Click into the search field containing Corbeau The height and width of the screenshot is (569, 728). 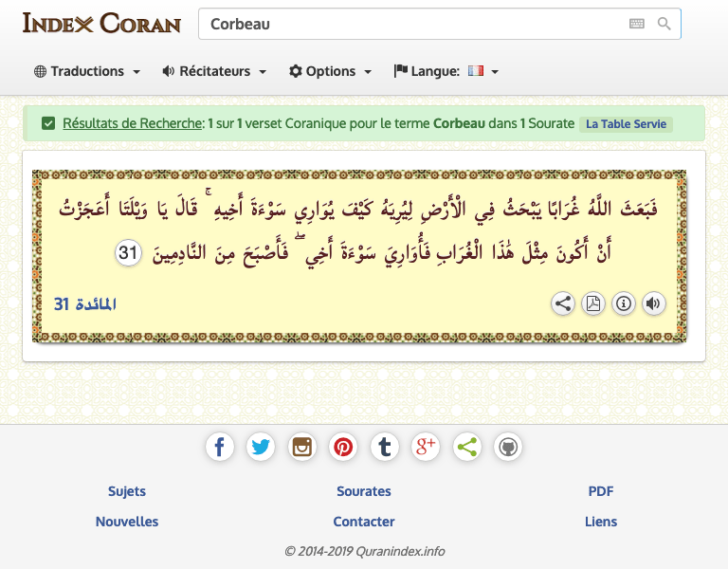[x=408, y=24]
